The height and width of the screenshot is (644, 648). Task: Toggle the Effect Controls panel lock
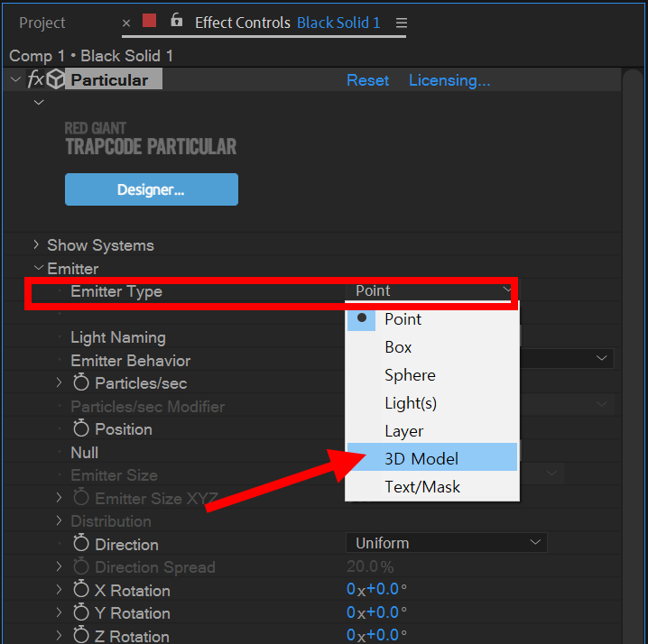[177, 20]
